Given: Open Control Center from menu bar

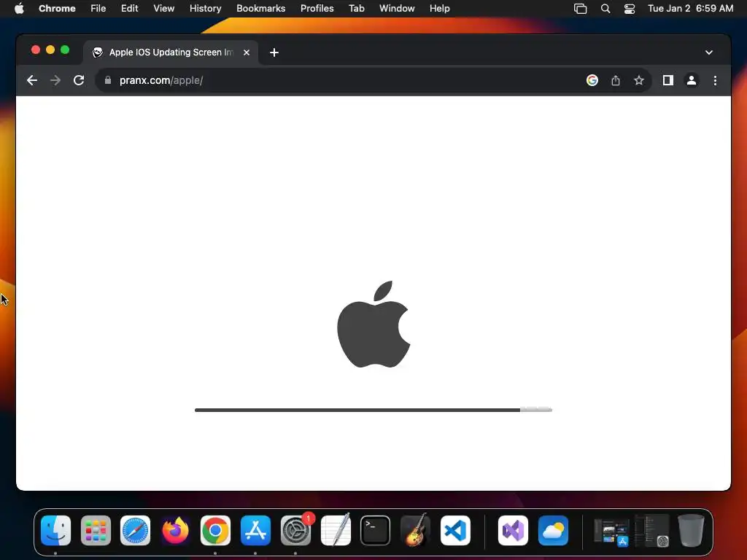Looking at the screenshot, I should point(630,8).
